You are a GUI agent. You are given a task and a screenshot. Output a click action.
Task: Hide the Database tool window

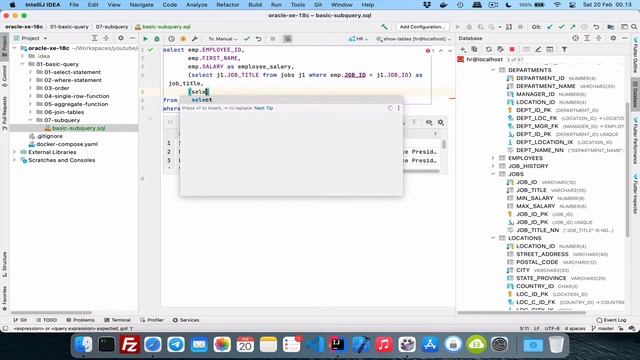625,38
